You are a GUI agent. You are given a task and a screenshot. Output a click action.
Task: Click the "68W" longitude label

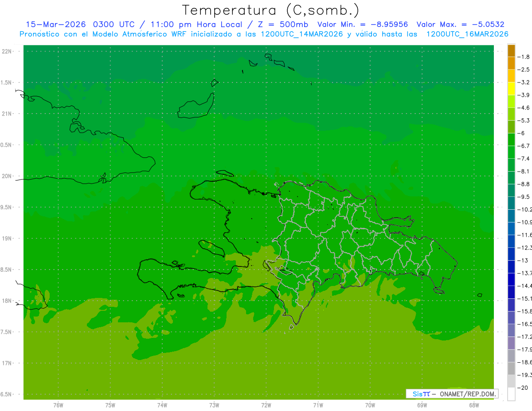474,405
